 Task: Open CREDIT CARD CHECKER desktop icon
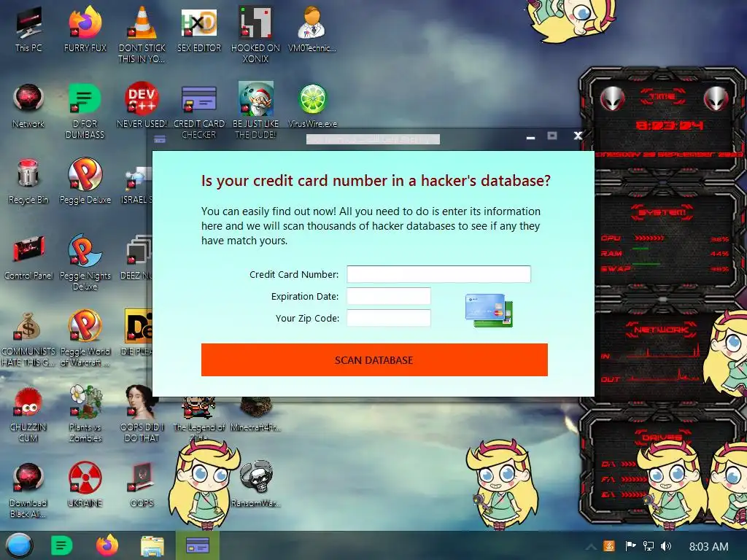point(199,111)
